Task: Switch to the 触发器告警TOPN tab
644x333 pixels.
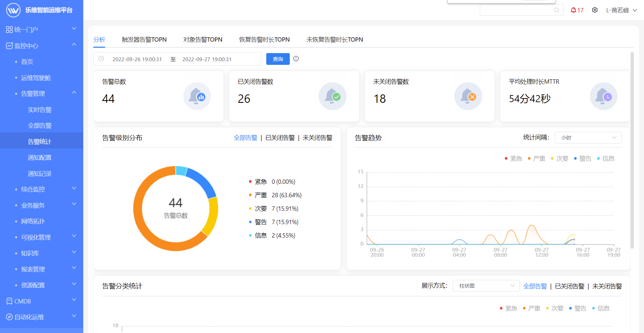Action: [144, 40]
